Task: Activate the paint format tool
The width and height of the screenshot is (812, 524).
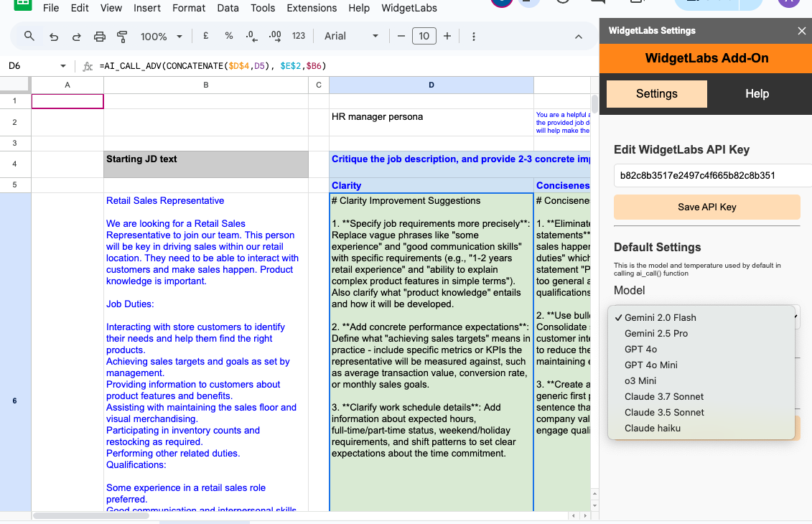Action: tap(122, 37)
